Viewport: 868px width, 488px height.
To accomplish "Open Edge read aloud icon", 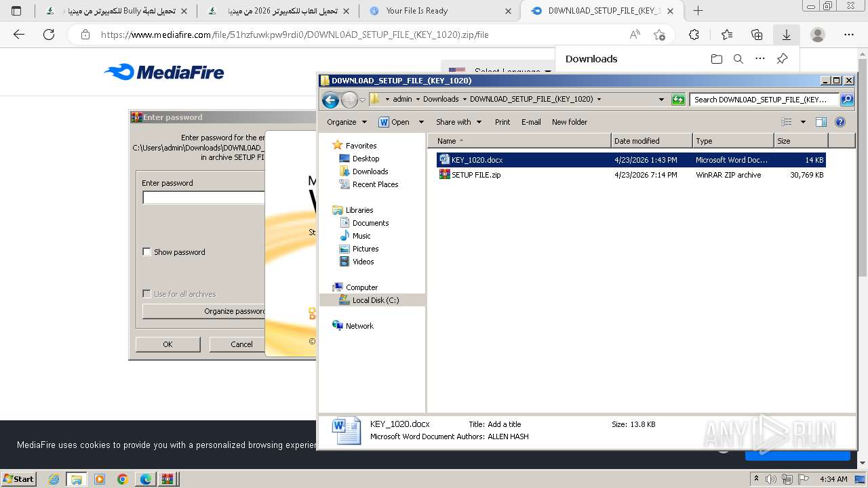I will point(635,35).
